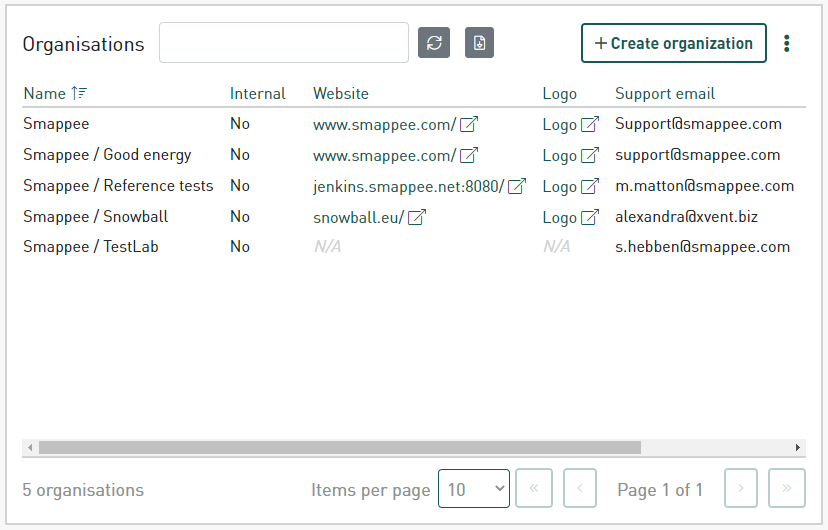828x530 pixels.
Task: Click the Logo link in Good energy row
Action: click(x=560, y=155)
